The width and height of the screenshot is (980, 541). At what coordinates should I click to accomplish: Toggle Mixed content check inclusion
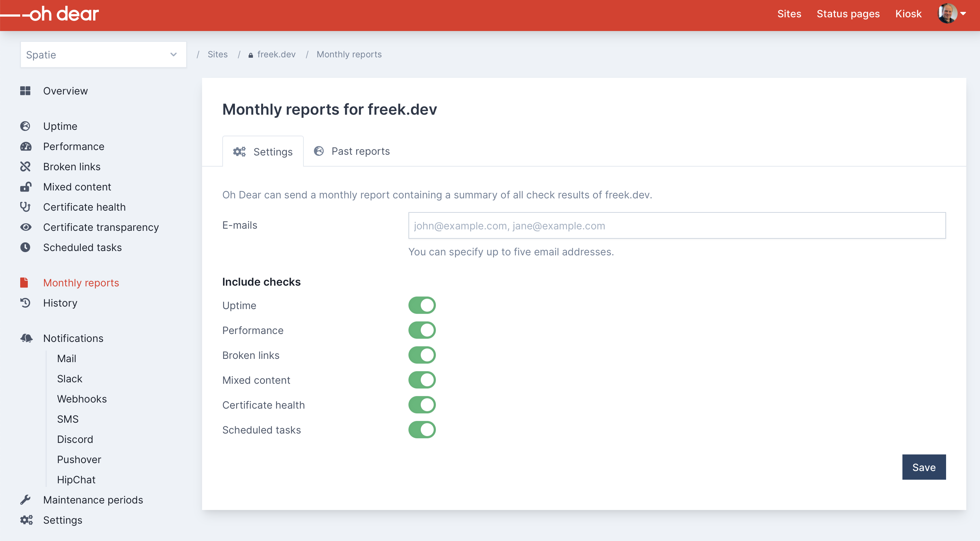point(422,380)
